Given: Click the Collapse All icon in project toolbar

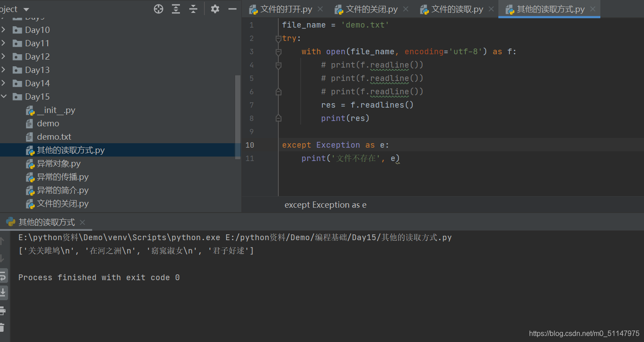Looking at the screenshot, I should [193, 9].
